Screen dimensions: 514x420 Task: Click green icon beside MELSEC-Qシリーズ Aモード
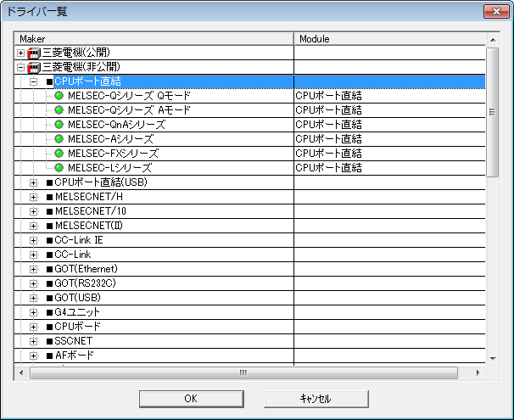click(x=59, y=110)
